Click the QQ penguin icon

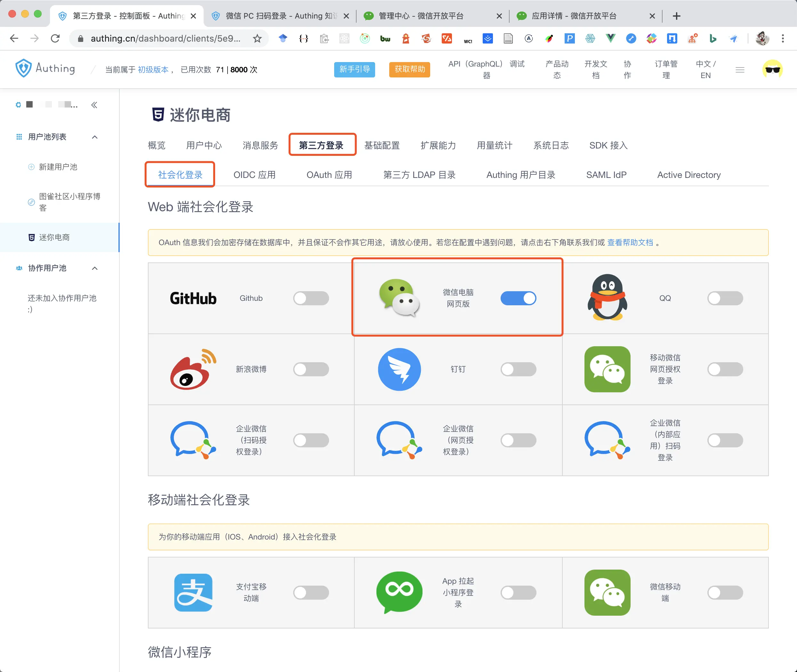pyautogui.click(x=607, y=298)
